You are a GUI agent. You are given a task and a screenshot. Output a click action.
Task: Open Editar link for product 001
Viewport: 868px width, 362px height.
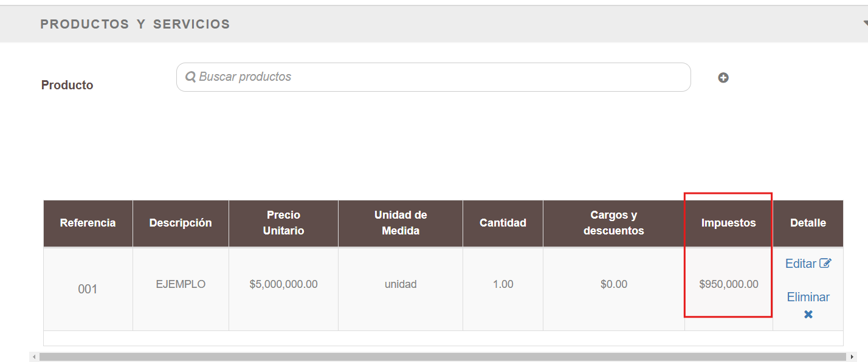coord(808,264)
